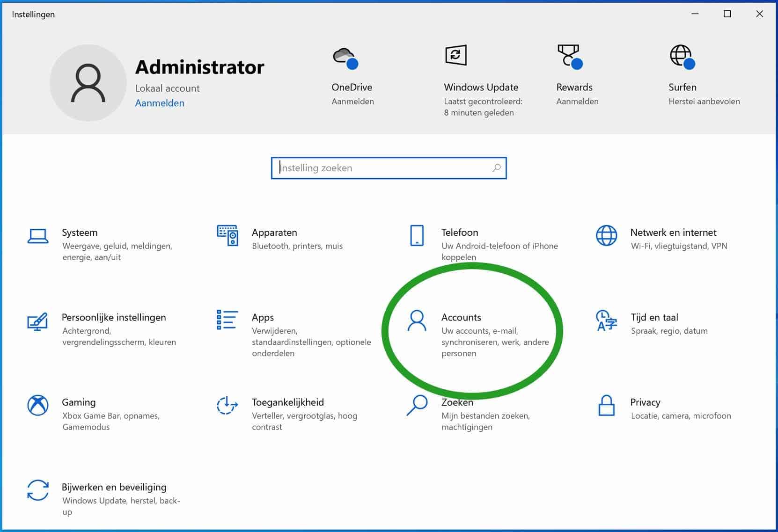
Task: Open the Gaming category title
Action: pos(79,402)
